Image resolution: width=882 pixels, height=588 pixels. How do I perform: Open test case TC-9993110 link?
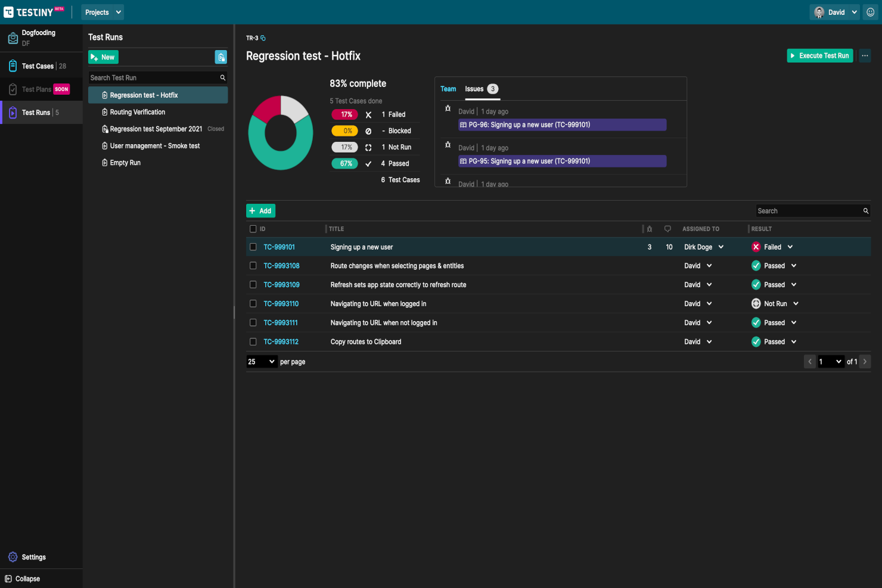[281, 303]
